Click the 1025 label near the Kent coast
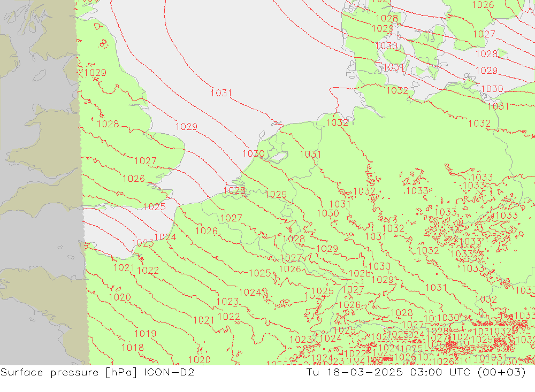This screenshot has width=535, height=392. click(155, 207)
